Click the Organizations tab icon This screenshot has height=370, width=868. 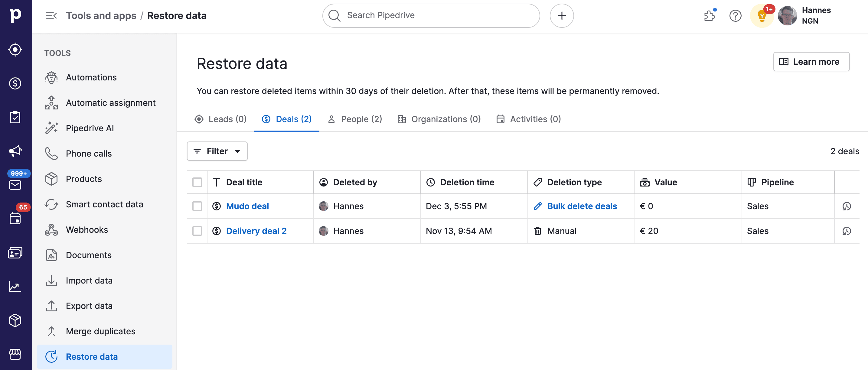click(x=402, y=118)
